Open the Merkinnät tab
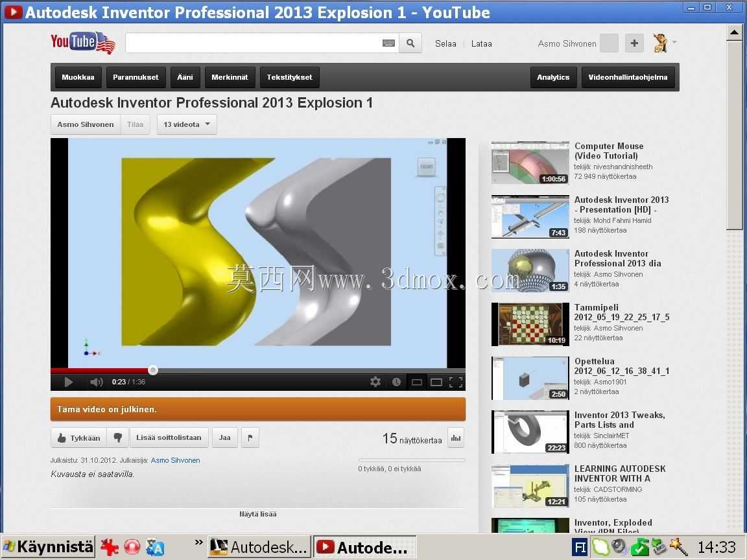747x560 pixels. [x=230, y=77]
